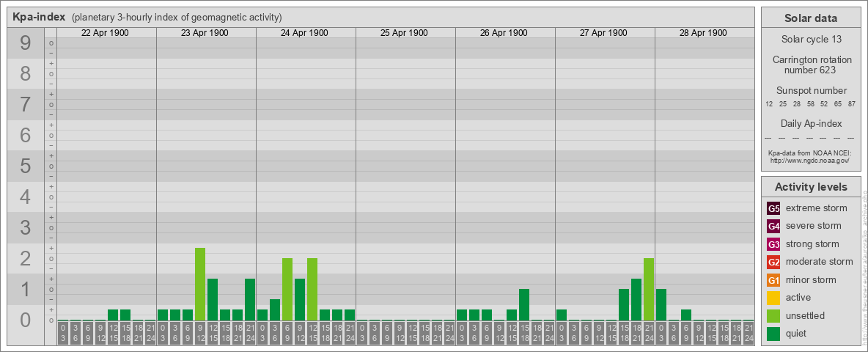868x352 pixels.
Task: Click the '26 Apr 1900' date header
Action: [504, 33]
